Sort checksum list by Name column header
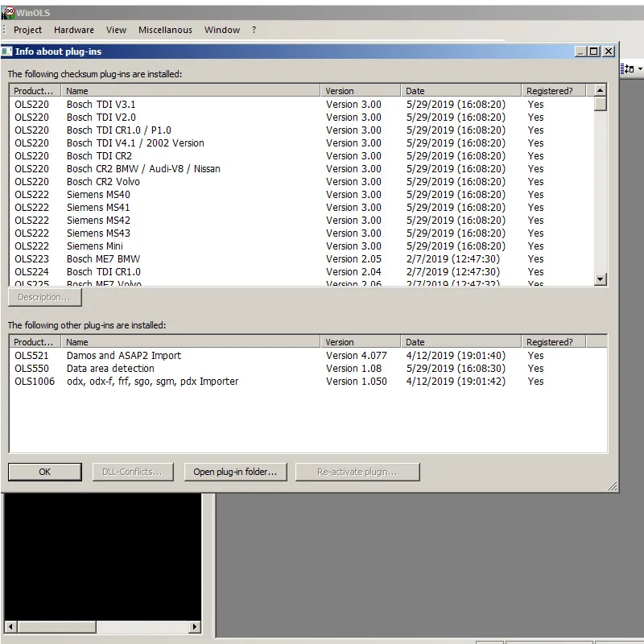Screen dimensions: 644x644 (x=191, y=91)
